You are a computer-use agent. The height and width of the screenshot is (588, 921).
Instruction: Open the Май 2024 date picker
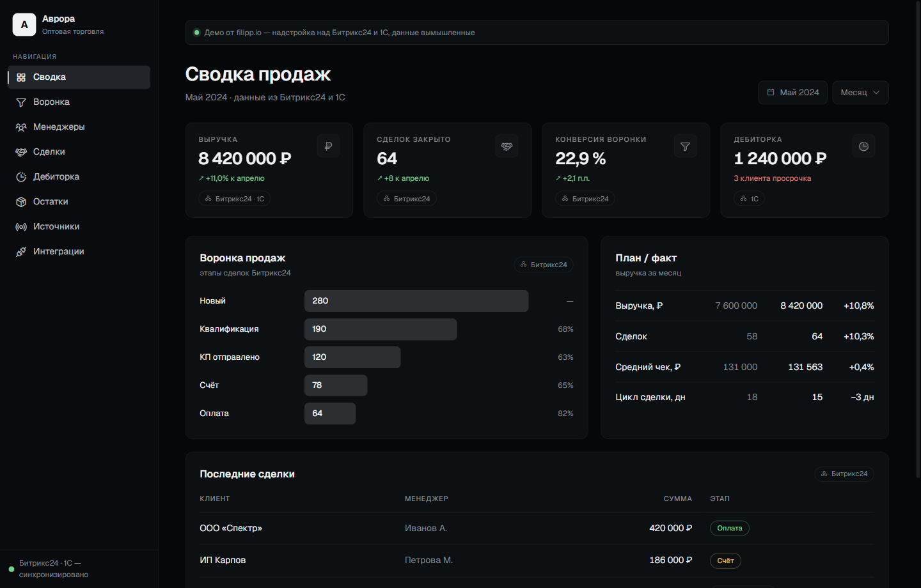[793, 93]
